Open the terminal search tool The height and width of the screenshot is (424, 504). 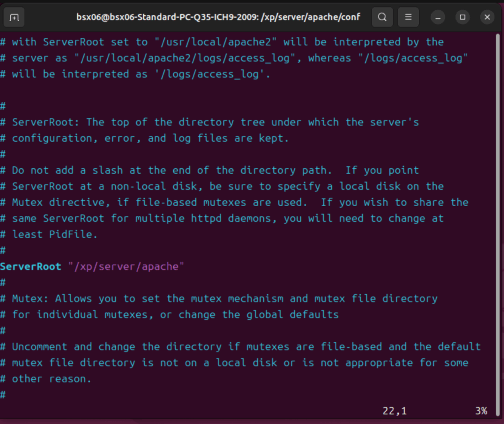382,17
